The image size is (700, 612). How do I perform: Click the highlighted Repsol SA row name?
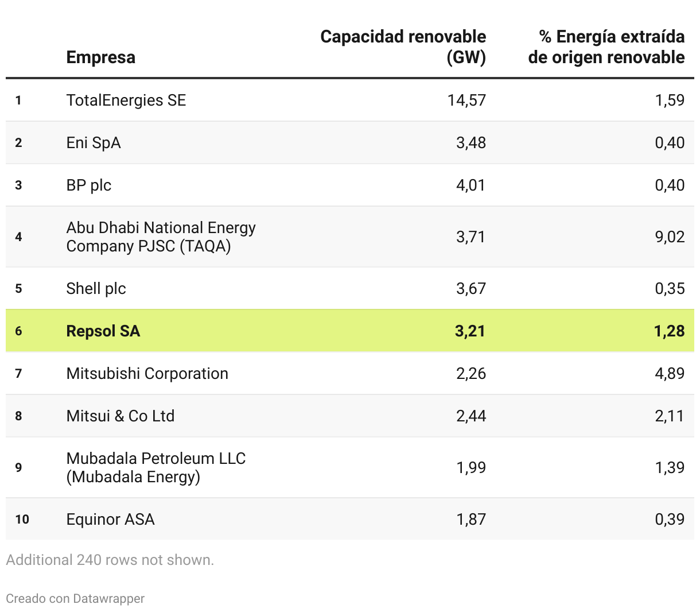(103, 331)
